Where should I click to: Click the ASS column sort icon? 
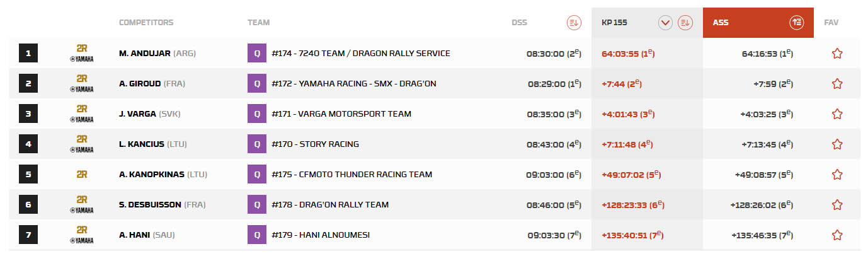point(796,23)
